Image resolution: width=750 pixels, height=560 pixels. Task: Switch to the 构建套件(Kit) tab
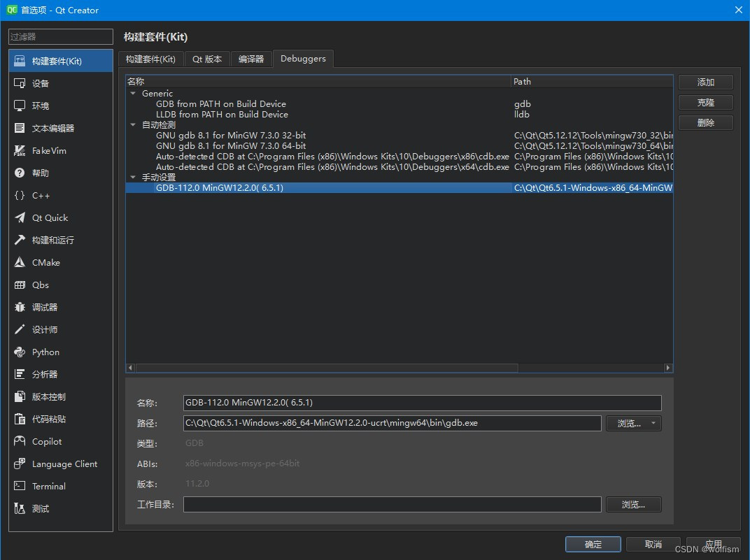150,59
